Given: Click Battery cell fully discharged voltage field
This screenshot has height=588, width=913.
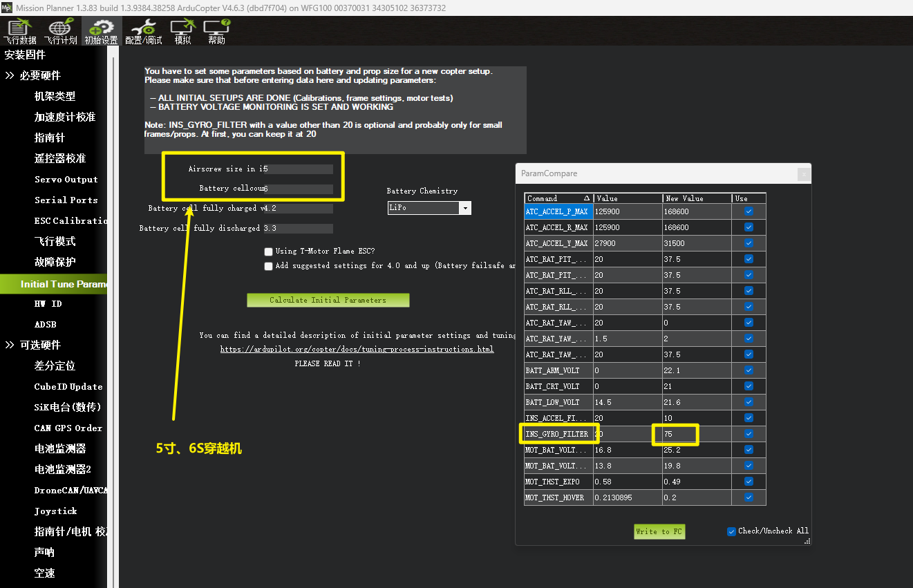Looking at the screenshot, I should tap(298, 228).
